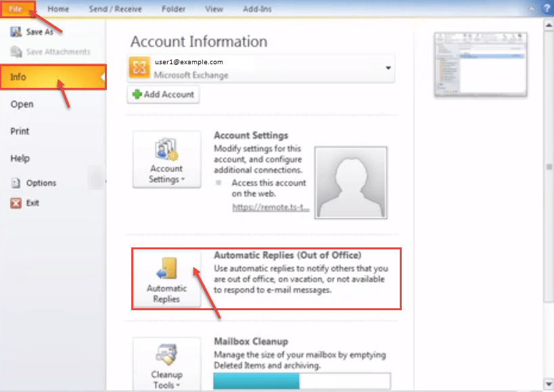Go to the View tab
The image size is (554, 392).
pyautogui.click(x=214, y=9)
